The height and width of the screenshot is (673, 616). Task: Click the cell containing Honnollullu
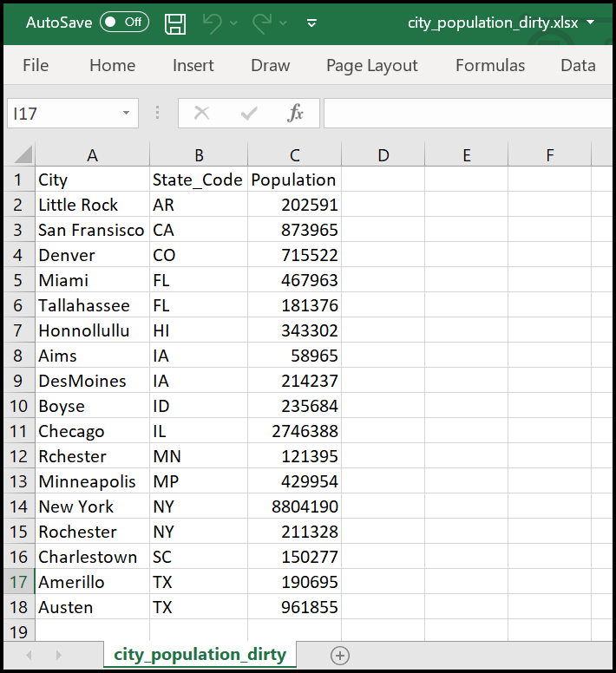click(92, 330)
